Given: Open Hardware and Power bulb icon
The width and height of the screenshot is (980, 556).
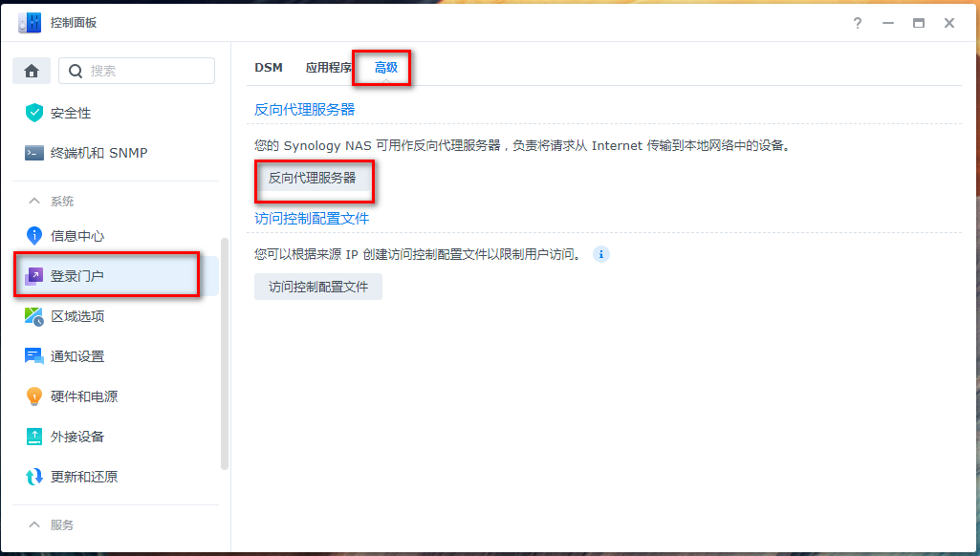Looking at the screenshot, I should tap(34, 396).
